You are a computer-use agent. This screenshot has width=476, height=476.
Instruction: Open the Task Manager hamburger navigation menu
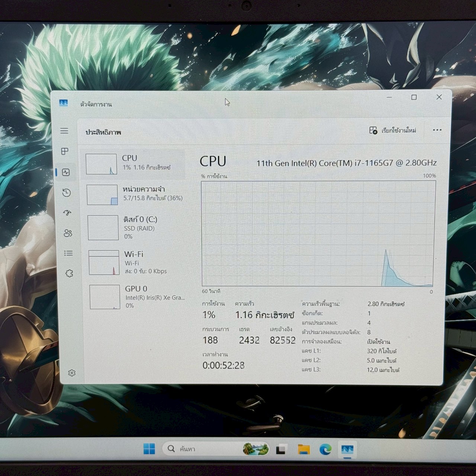[64, 131]
